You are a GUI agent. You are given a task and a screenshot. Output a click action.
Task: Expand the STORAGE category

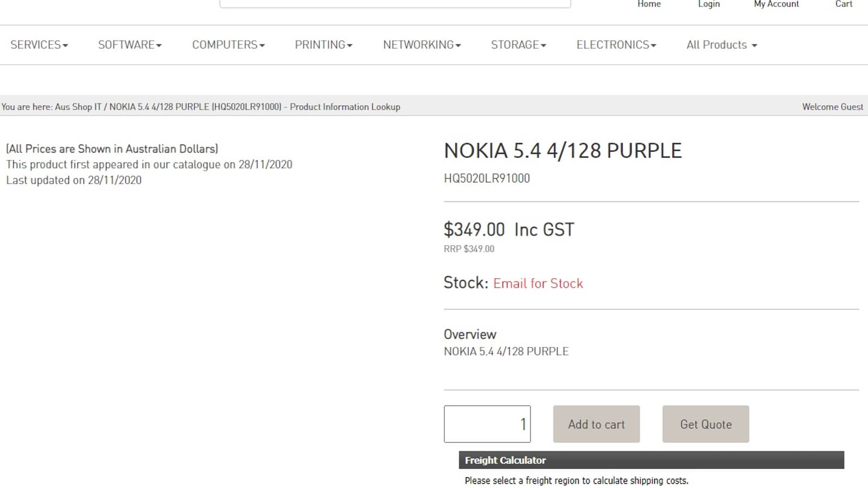click(x=518, y=45)
